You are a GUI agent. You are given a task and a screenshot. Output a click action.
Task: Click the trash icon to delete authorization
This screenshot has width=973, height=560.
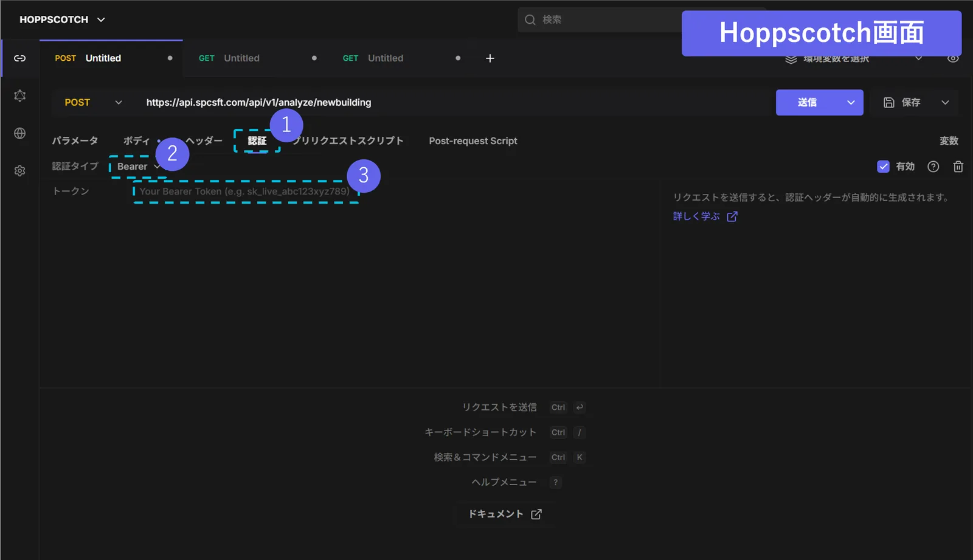coord(958,167)
